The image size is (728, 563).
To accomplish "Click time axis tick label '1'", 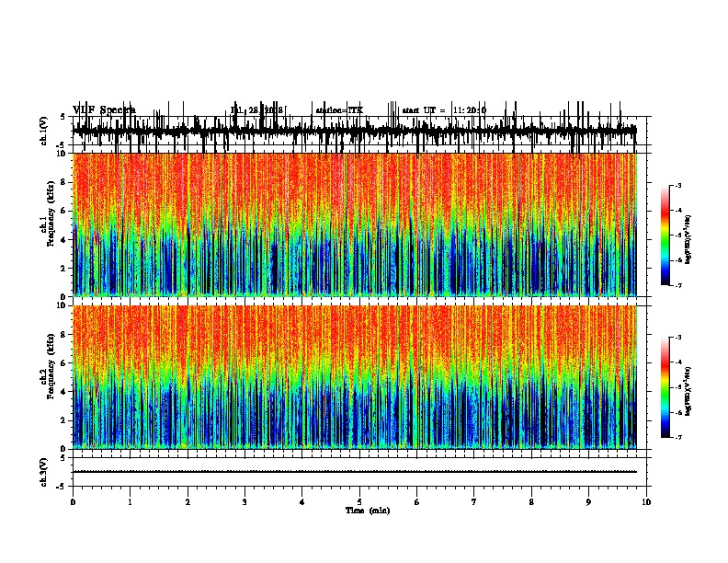I will (130, 502).
